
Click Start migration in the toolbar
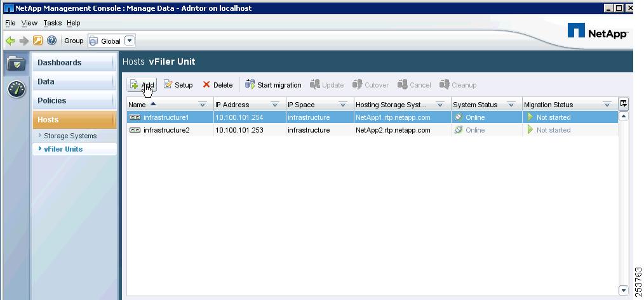pyautogui.click(x=273, y=85)
